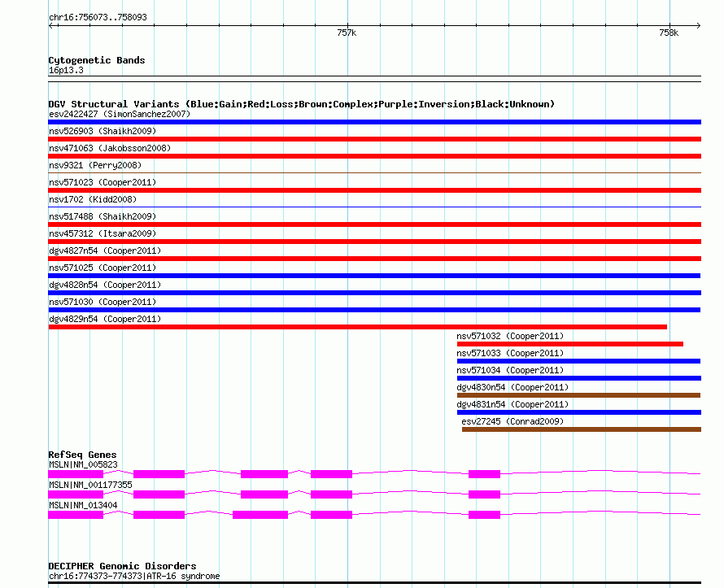
Task: Click the black ATR-16 syndrome disorder bar
Action: tap(374, 582)
